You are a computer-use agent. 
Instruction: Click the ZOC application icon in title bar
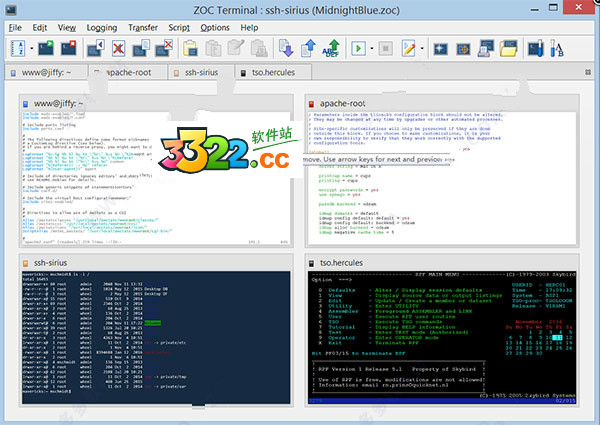[11, 10]
